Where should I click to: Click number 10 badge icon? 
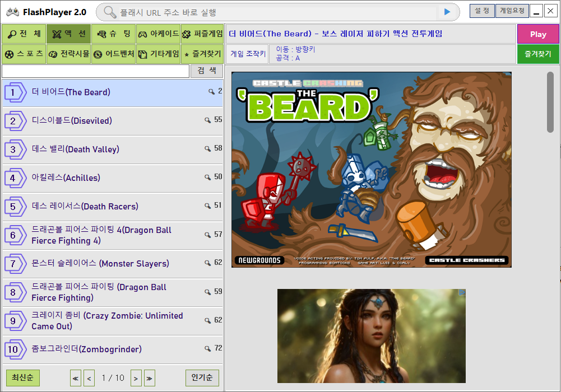pyautogui.click(x=15, y=349)
